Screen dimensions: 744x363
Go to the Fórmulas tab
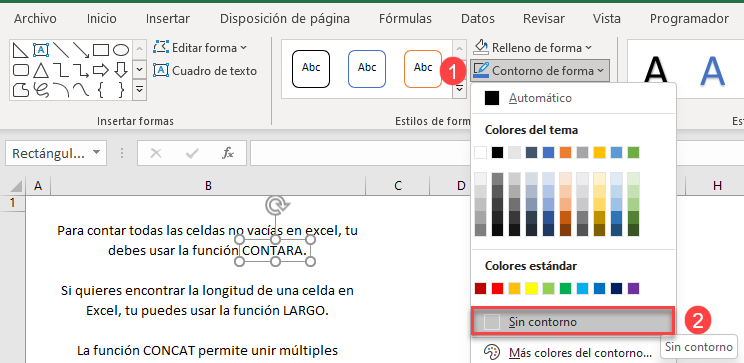pos(405,19)
